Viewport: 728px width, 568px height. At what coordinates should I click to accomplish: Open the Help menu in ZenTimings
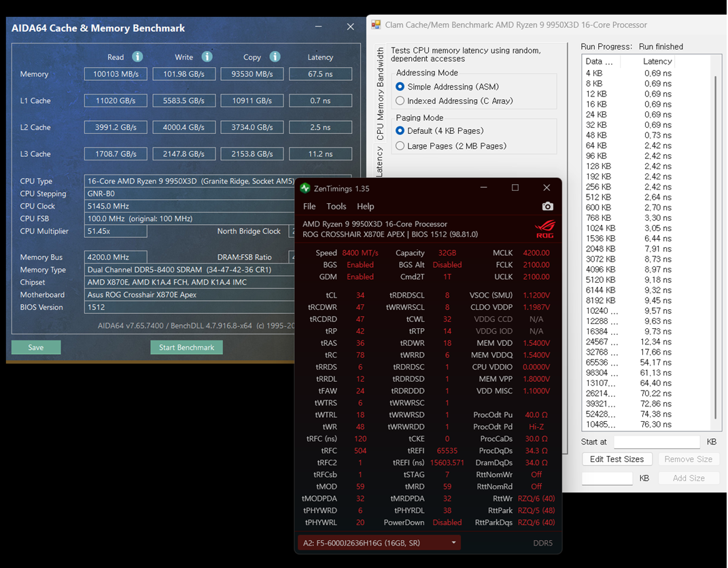pos(365,206)
